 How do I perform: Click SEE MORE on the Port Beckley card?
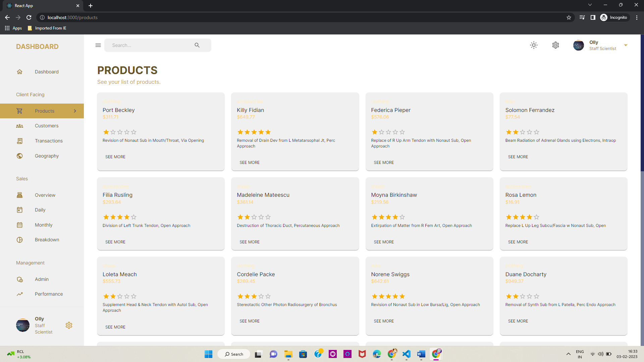(115, 157)
